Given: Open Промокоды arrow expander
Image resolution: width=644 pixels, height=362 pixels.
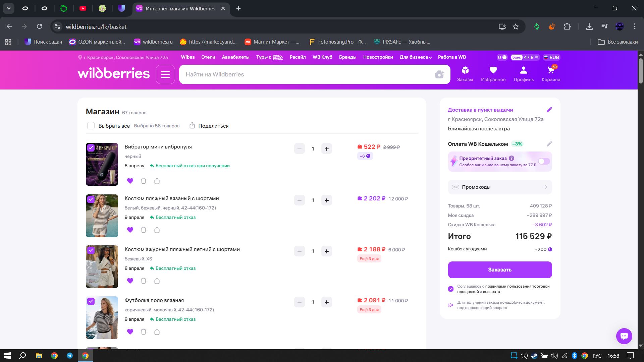Looking at the screenshot, I should coord(544,187).
